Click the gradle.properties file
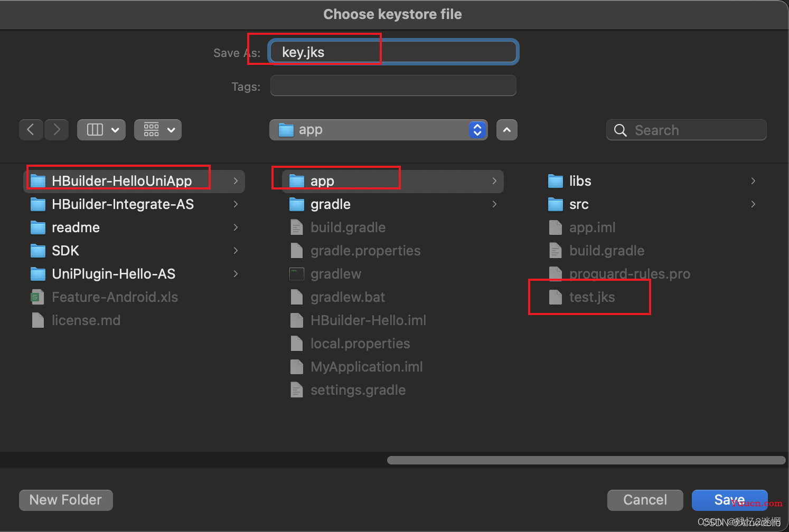Screen dimensions: 789x532 coord(393,251)
